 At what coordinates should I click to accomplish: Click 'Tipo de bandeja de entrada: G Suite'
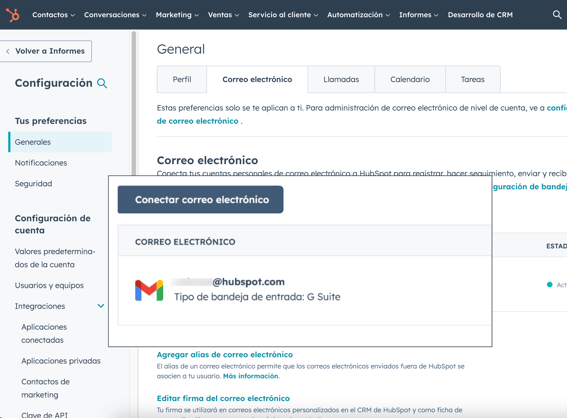(257, 297)
